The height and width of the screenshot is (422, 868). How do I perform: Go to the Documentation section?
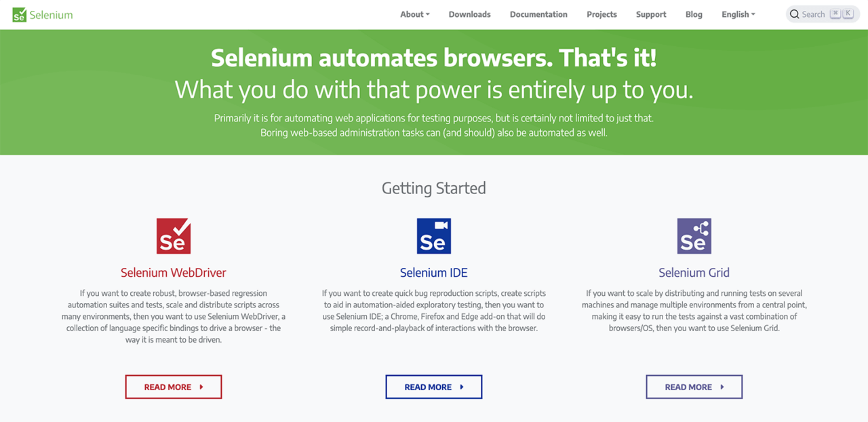(x=538, y=14)
